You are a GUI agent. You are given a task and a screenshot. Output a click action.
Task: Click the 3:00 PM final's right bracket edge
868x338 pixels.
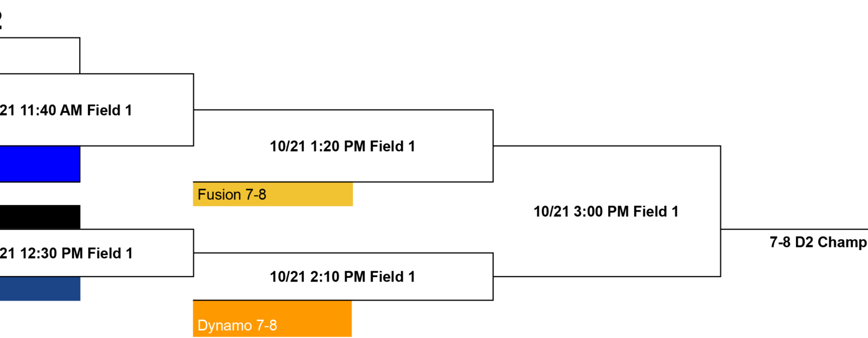[720, 211]
